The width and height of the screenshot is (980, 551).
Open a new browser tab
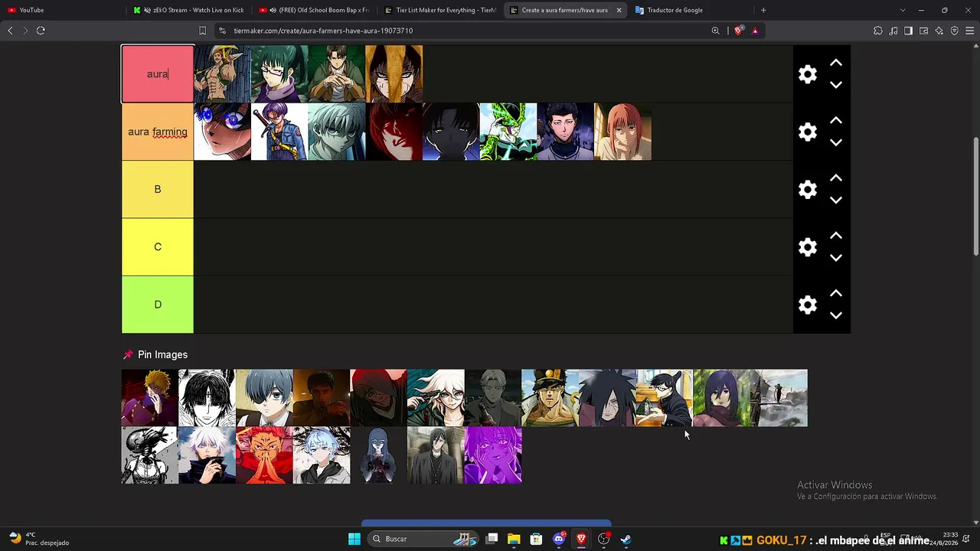coord(763,10)
